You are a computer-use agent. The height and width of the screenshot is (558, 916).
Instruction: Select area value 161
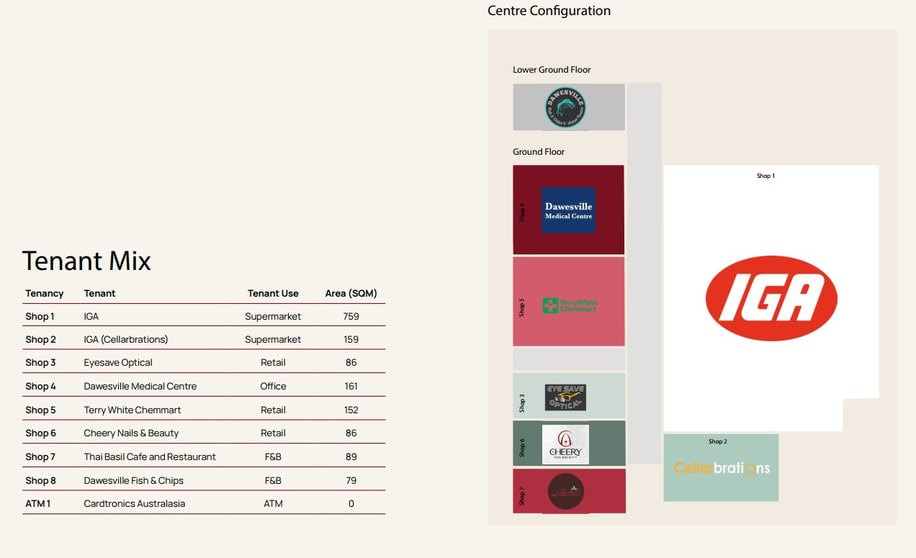pos(351,386)
